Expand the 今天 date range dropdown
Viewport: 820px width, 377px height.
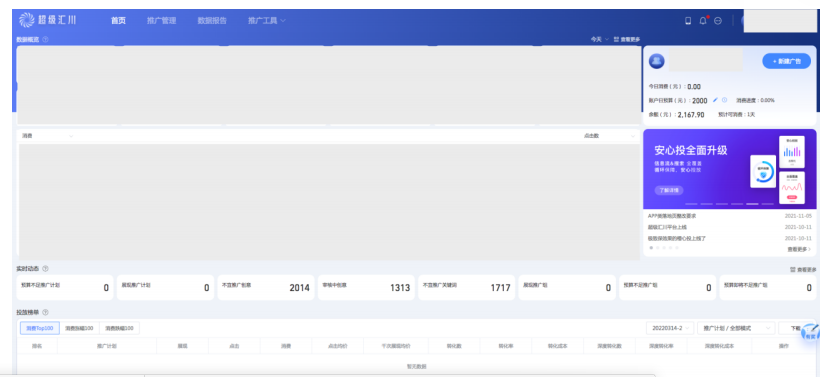tap(599, 39)
